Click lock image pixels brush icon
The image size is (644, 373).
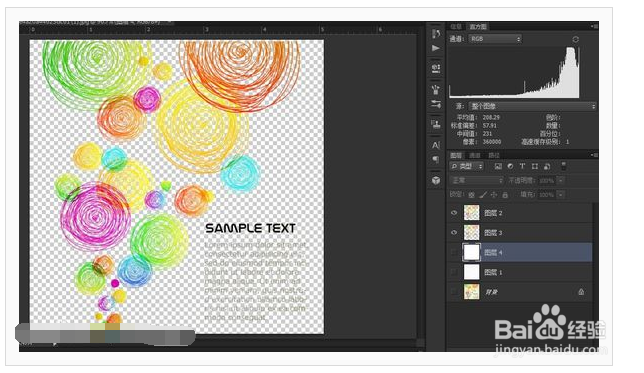click(x=483, y=195)
